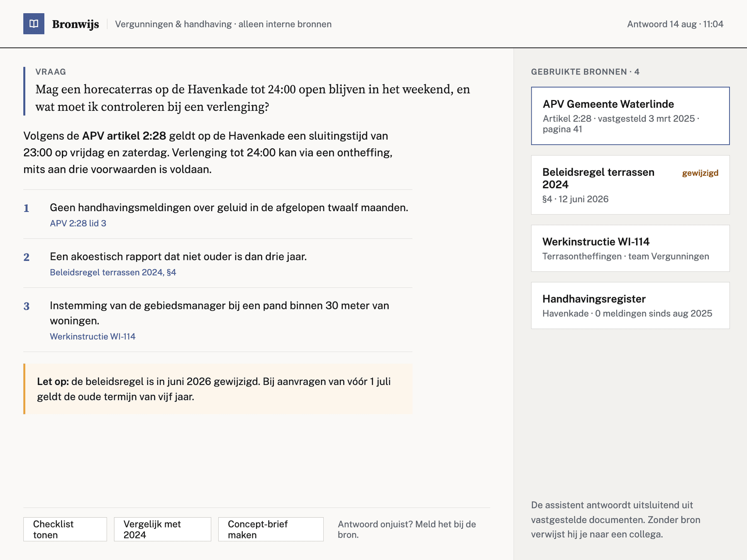Click the Bronwijs app name
Image resolution: width=747 pixels, height=560 pixels.
pyautogui.click(x=76, y=24)
